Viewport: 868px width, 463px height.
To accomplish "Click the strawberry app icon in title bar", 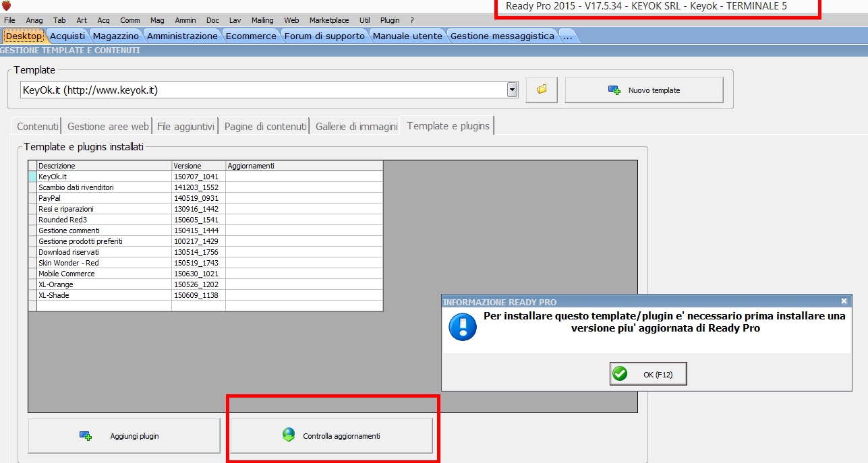I will (x=6, y=6).
